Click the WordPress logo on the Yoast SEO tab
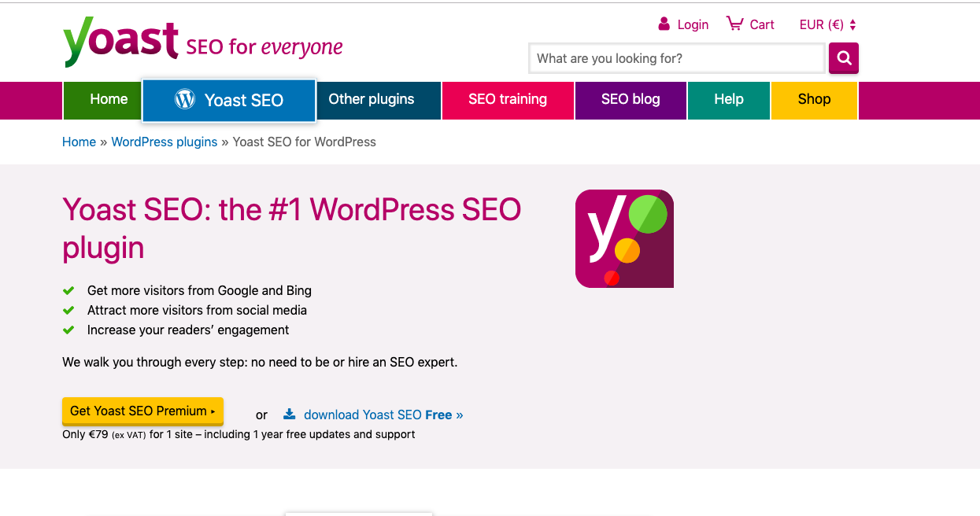Image resolution: width=980 pixels, height=516 pixels. pyautogui.click(x=185, y=99)
